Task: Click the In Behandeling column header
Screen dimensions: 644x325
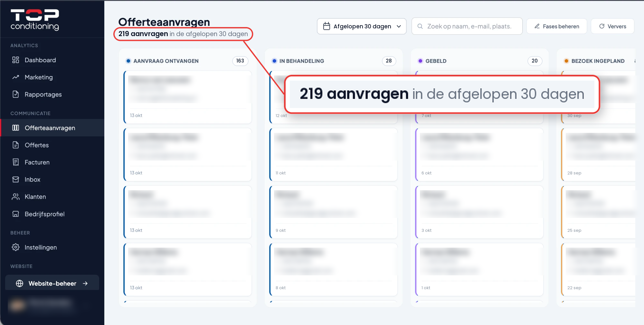Action: (x=302, y=61)
